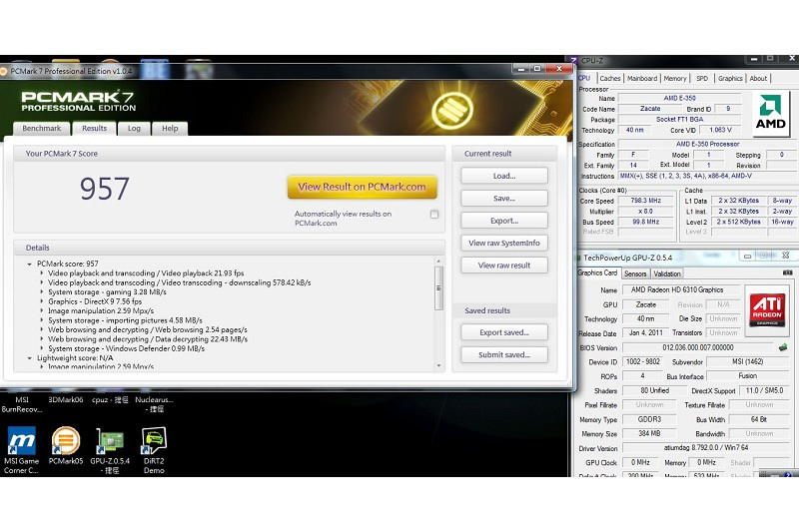Click the Details scrollbar up arrow
The height and width of the screenshot is (532, 799).
pos(438,262)
